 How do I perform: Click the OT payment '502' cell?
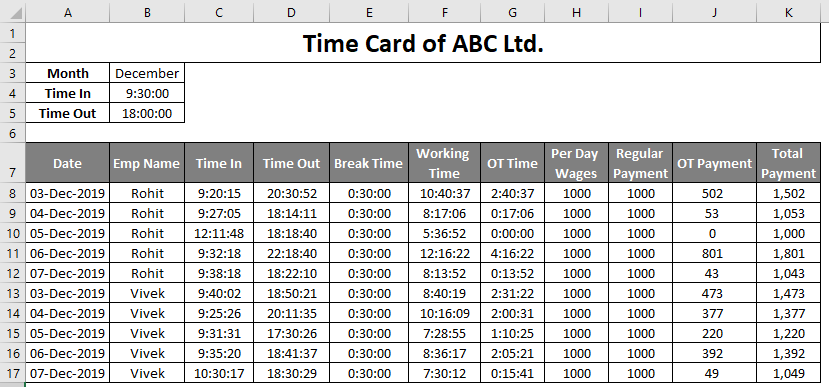coord(714,194)
